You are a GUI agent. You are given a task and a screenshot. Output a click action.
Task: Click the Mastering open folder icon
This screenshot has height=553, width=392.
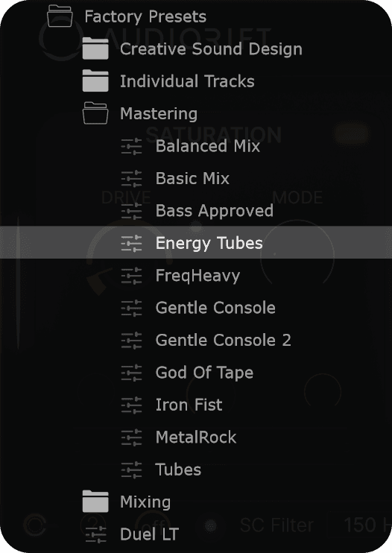tap(95, 113)
